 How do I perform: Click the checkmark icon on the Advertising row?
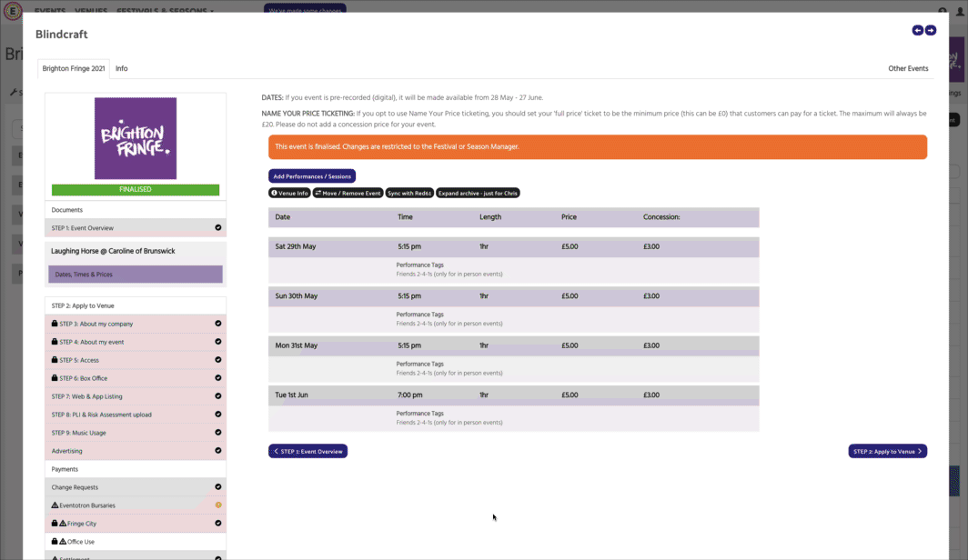(218, 450)
